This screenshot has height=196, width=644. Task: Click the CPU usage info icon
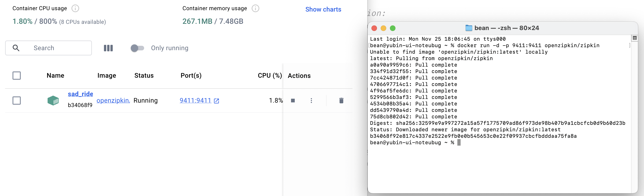(75, 9)
